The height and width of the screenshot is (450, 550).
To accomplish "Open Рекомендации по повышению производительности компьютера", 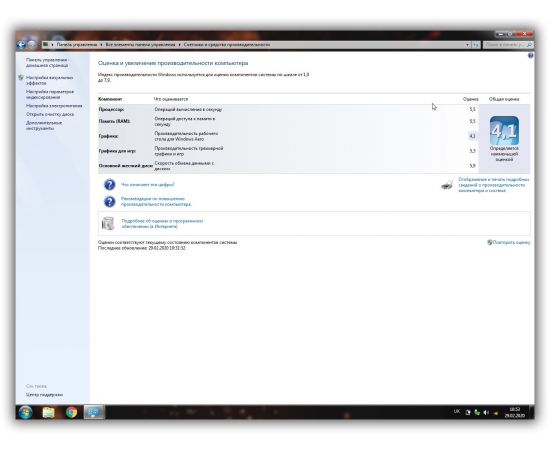I will pos(156,201).
